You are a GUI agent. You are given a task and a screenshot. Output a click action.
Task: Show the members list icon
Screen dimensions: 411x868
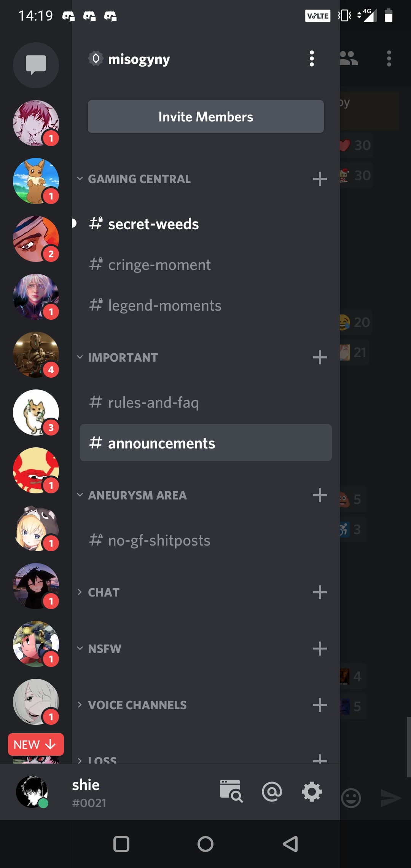tap(349, 58)
